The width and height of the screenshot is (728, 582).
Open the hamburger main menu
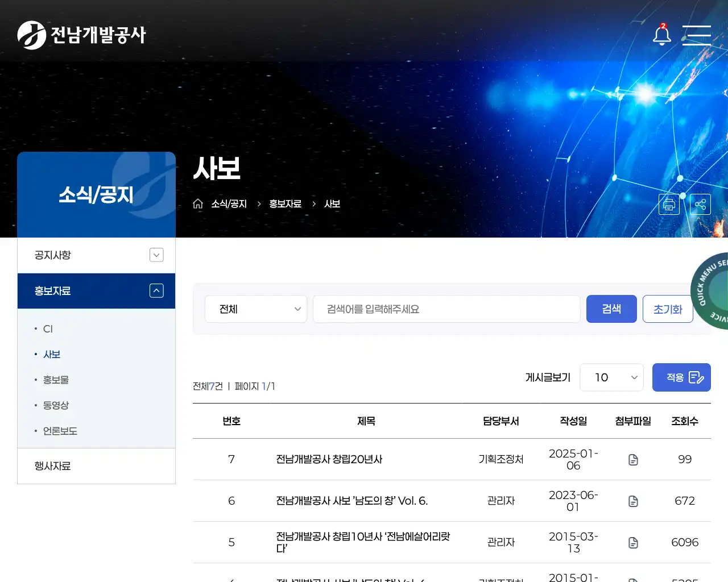[x=697, y=35]
